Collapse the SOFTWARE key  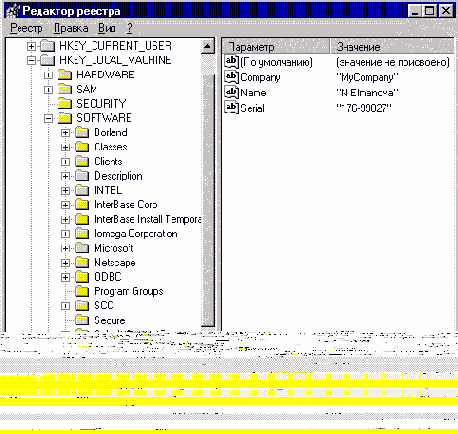tap(49, 118)
